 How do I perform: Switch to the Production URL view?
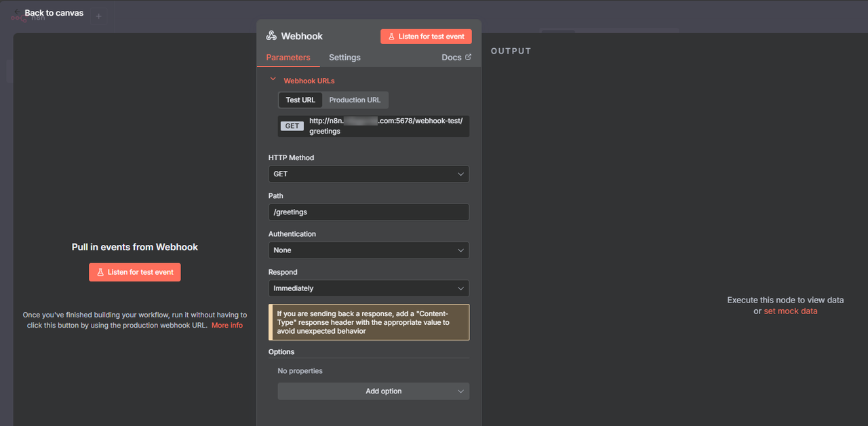point(355,100)
